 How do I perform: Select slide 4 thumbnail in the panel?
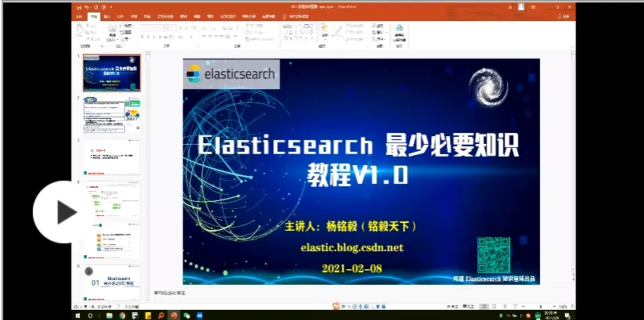tap(112, 199)
